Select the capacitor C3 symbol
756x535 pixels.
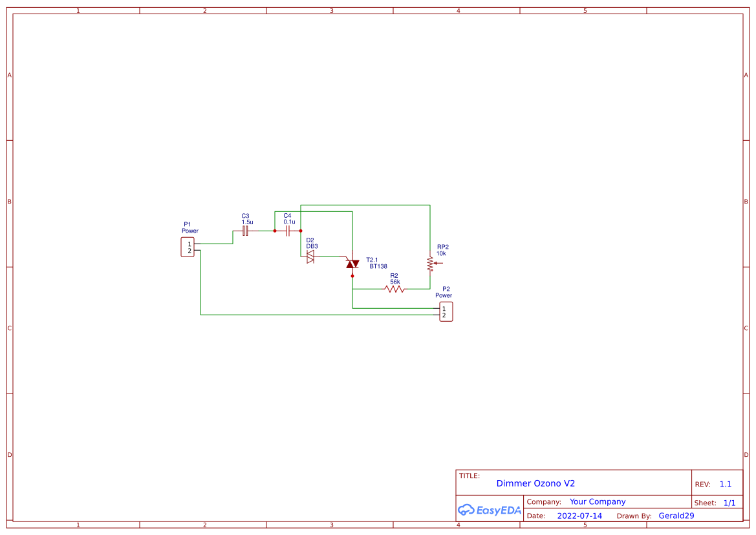click(244, 231)
